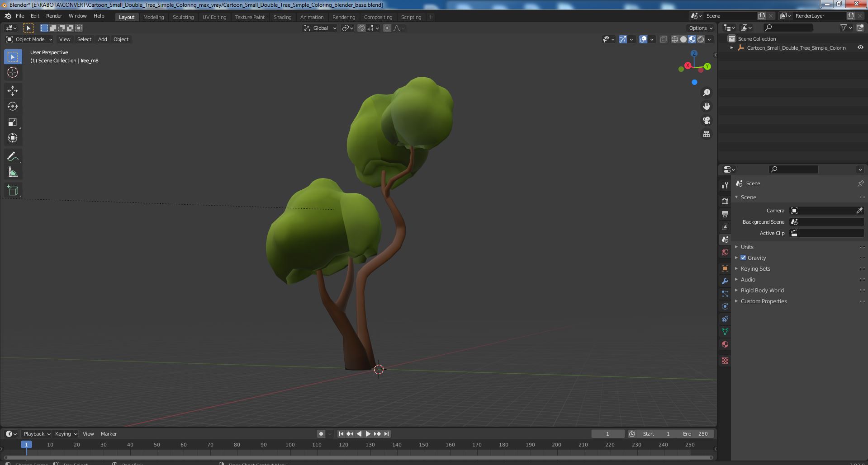868x465 pixels.
Task: Switch to rendered shading
Action: (x=701, y=39)
